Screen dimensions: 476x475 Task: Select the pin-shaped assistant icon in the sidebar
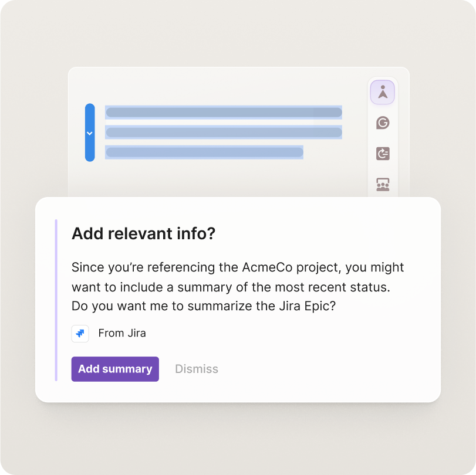382,92
